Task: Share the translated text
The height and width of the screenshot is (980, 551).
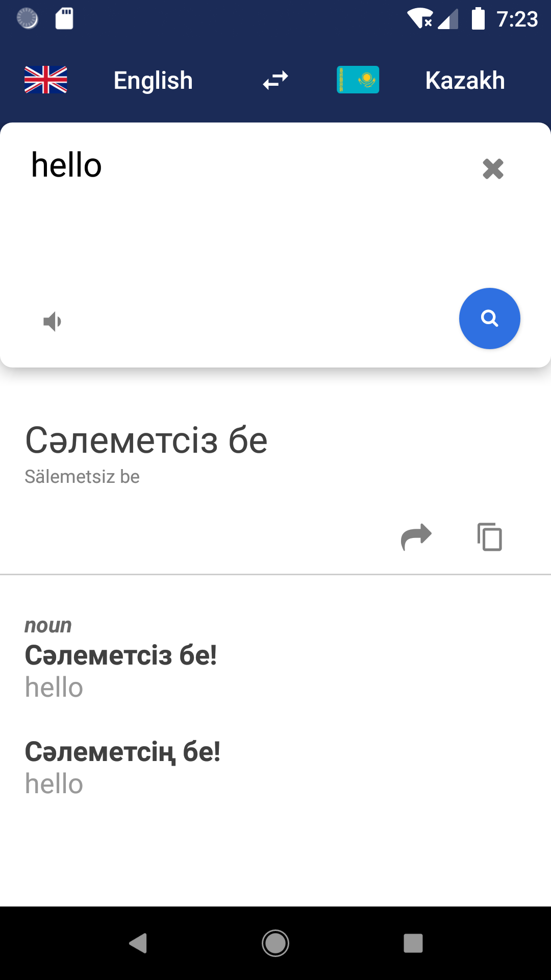Action: [x=416, y=537]
